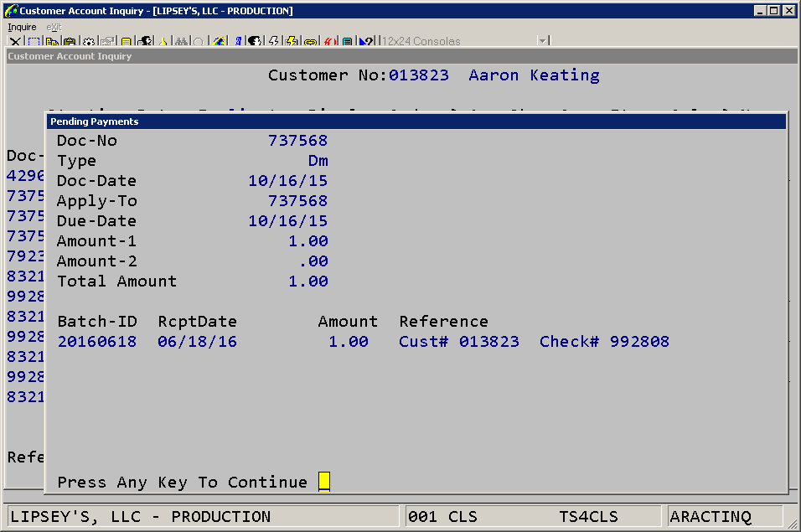This screenshot has width=801, height=532.
Task: Click the Apply-To value 737568
Action: 297,200
